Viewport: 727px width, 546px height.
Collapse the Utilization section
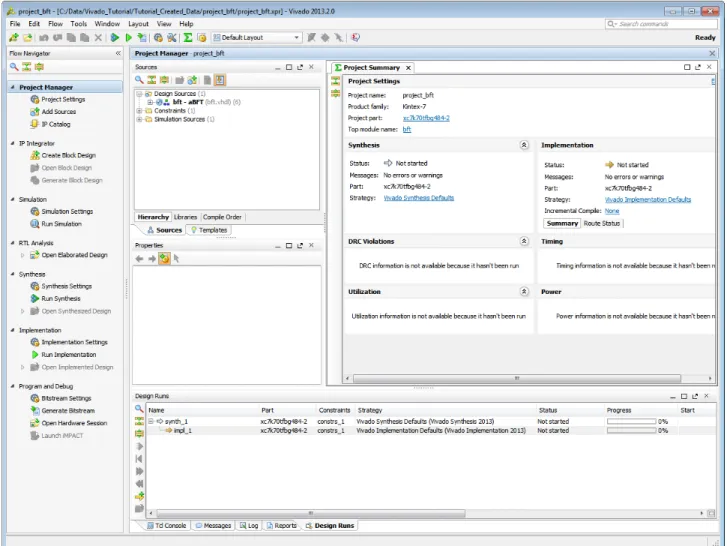pyautogui.click(x=524, y=291)
